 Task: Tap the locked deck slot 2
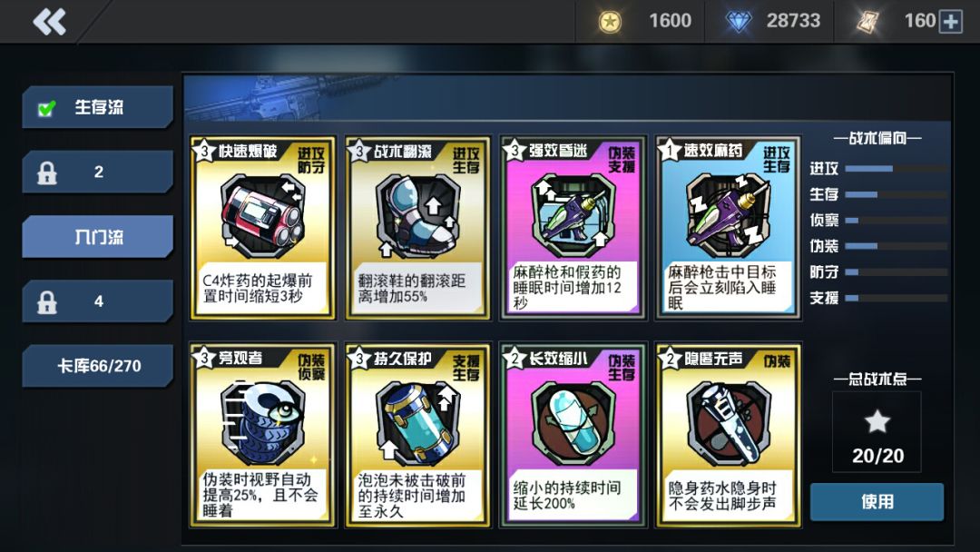[x=97, y=172]
